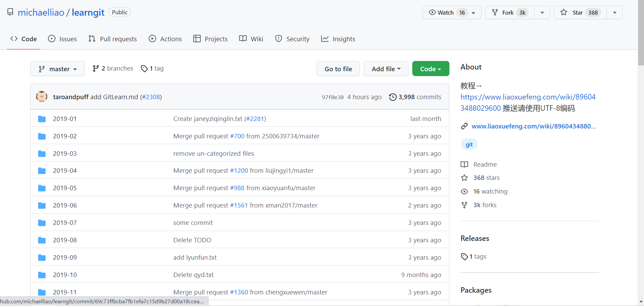
Task: Switch to the Actions tab
Action: tap(165, 39)
